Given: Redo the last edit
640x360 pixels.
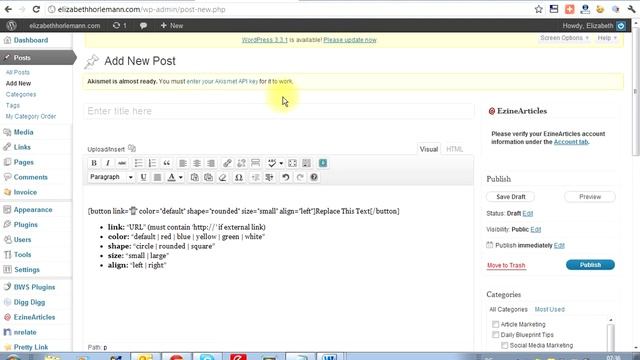Looking at the screenshot, I should pyautogui.click(x=300, y=177).
